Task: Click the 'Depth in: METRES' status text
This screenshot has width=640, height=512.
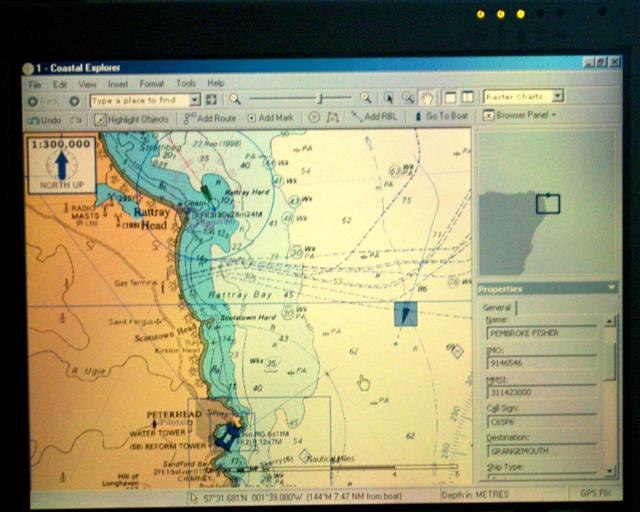Action: 475,495
